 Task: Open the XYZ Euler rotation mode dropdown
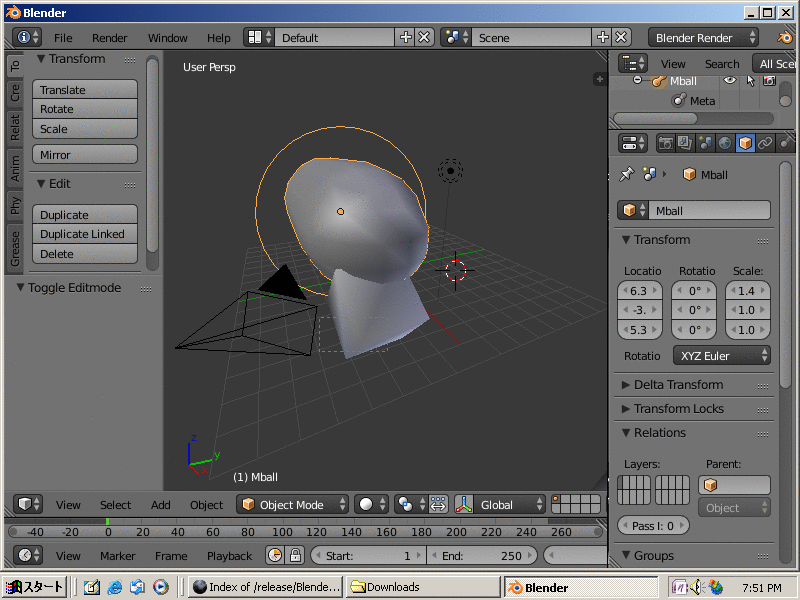721,356
